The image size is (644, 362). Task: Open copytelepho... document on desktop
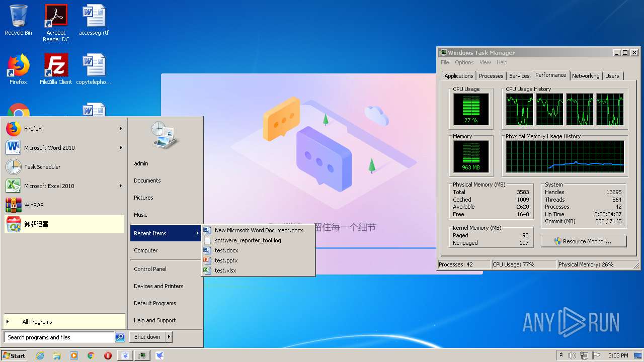94,69
